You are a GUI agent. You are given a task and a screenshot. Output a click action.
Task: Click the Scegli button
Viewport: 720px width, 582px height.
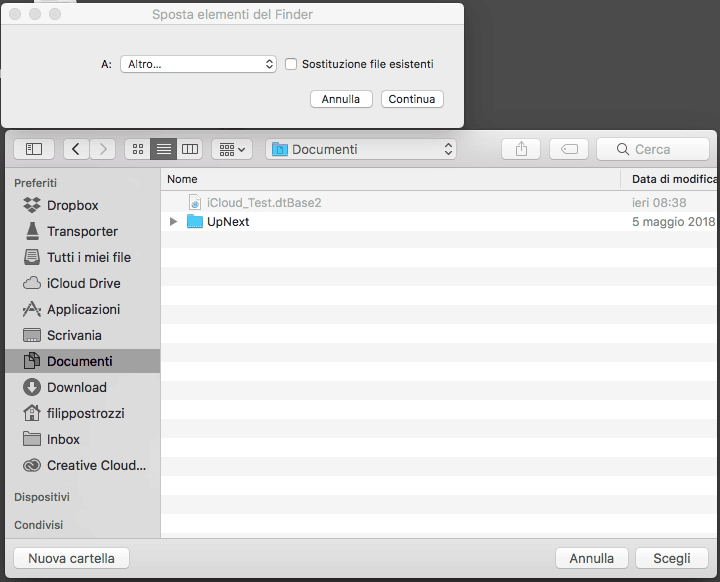point(672,558)
